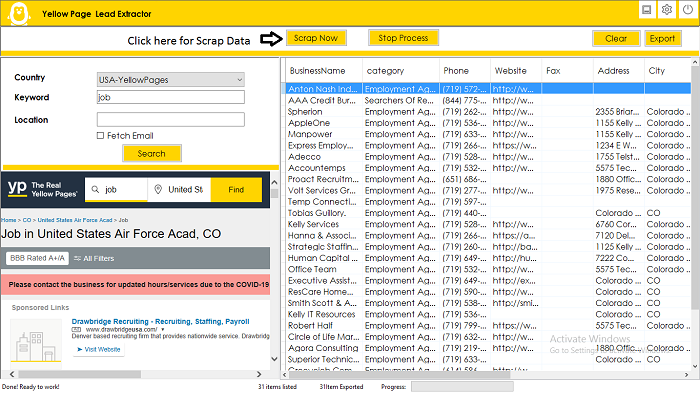Click the YP Real Yellow Pages logo
Screen dimensions: 700x393
[x=42, y=189]
